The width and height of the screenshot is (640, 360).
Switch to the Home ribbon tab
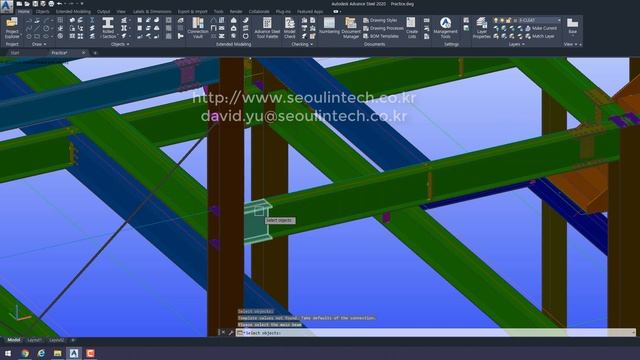24,11
